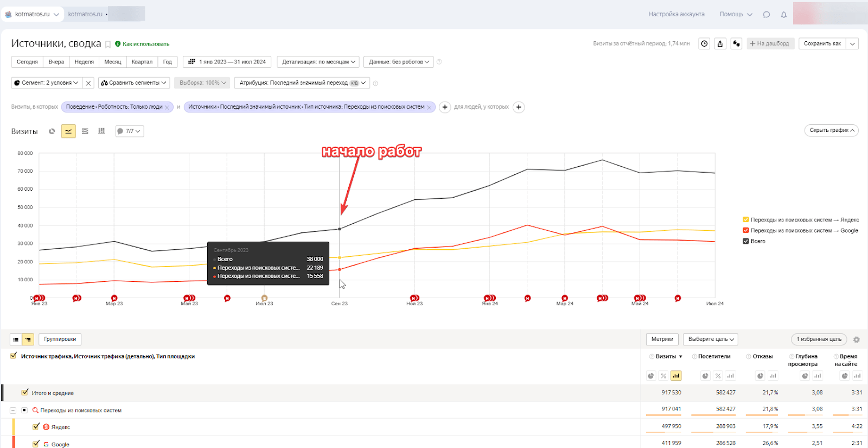This screenshot has width=868, height=448.
Task: Select the Неделя period tab
Action: [84, 62]
